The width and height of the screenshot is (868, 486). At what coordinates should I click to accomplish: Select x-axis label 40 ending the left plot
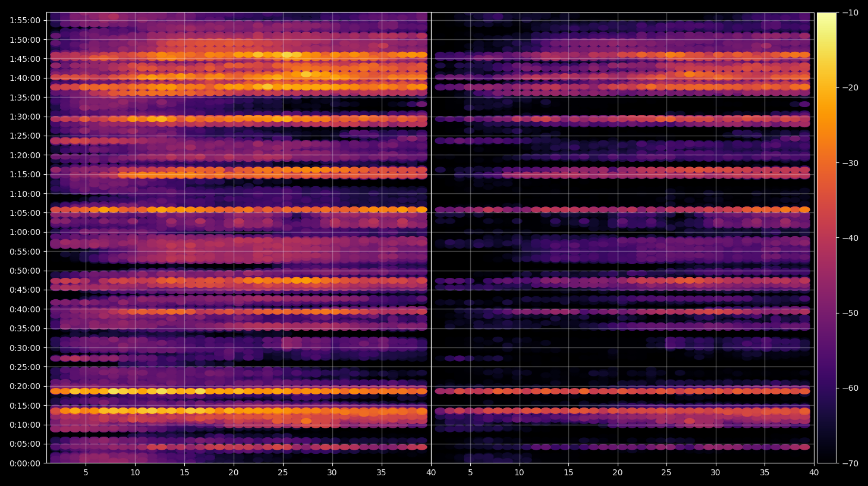coord(431,473)
